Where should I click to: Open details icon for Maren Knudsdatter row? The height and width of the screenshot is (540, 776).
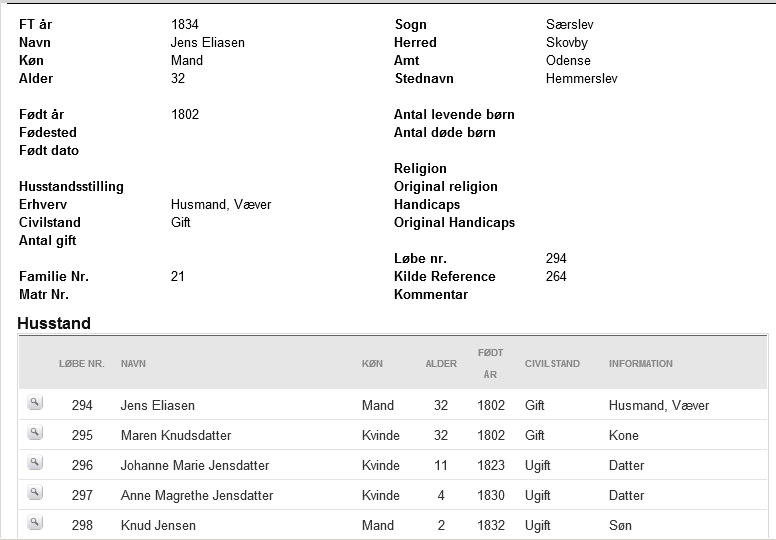(35, 433)
